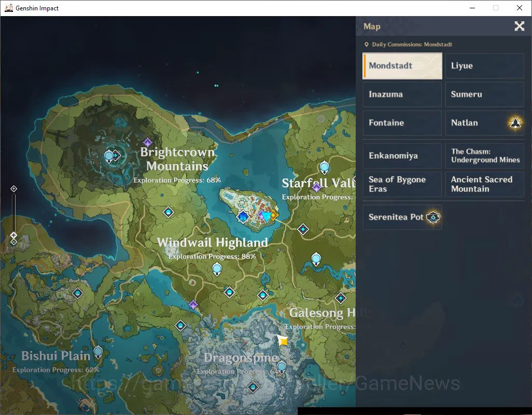
Task: Select Statue of the Seven near Bishui Plain label
Action: (98, 353)
